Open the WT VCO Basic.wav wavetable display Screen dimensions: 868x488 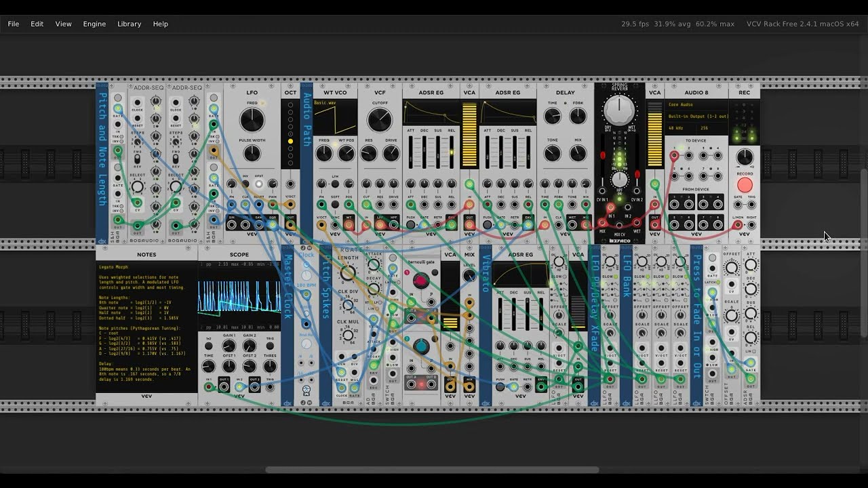point(335,118)
